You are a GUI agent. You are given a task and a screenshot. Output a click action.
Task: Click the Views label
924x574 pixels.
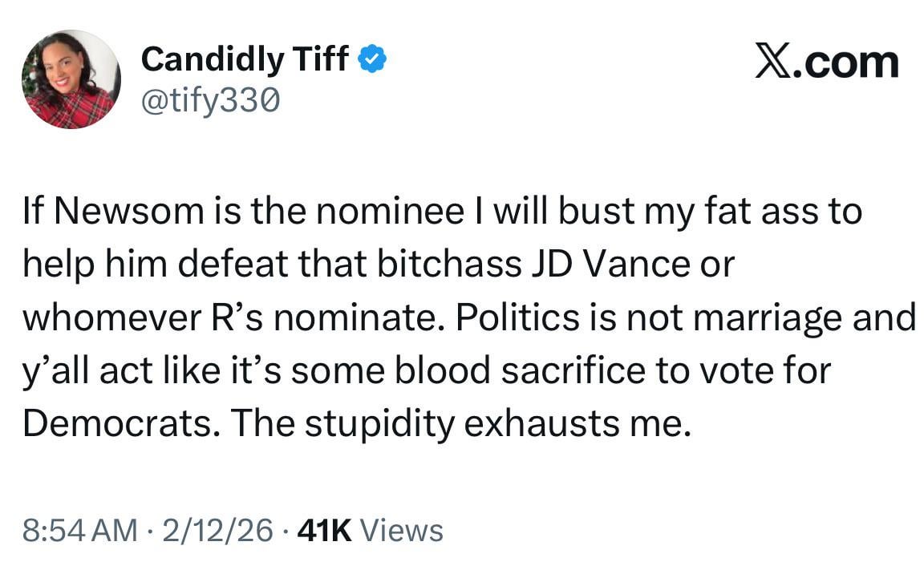(x=402, y=531)
